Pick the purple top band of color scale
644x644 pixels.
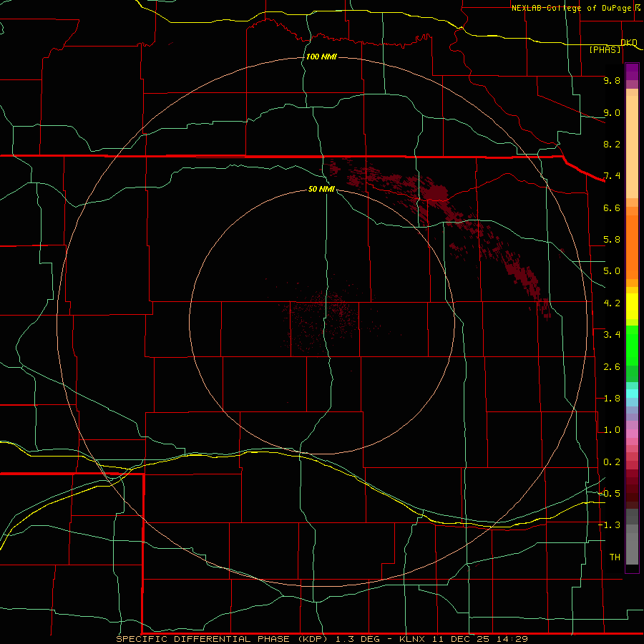pyautogui.click(x=632, y=72)
